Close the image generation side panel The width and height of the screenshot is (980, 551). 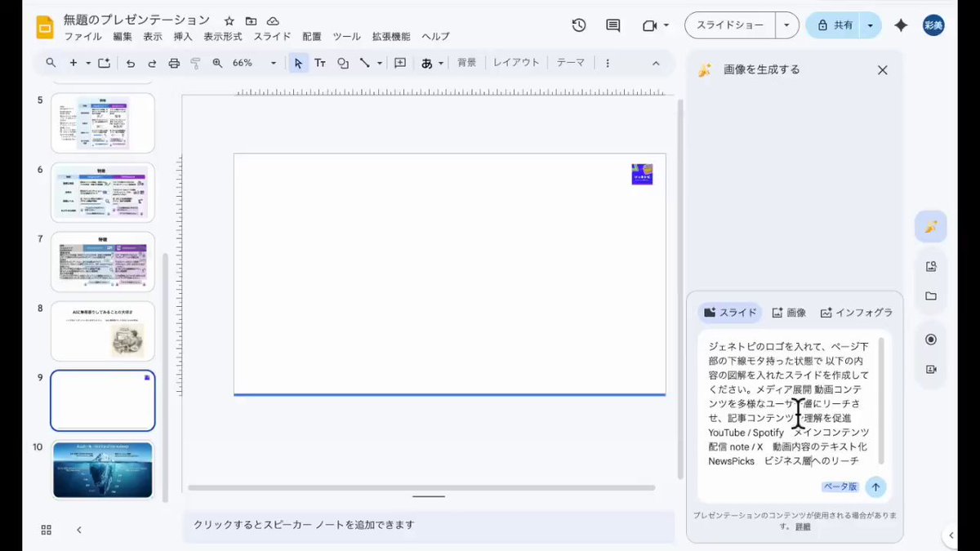point(882,70)
